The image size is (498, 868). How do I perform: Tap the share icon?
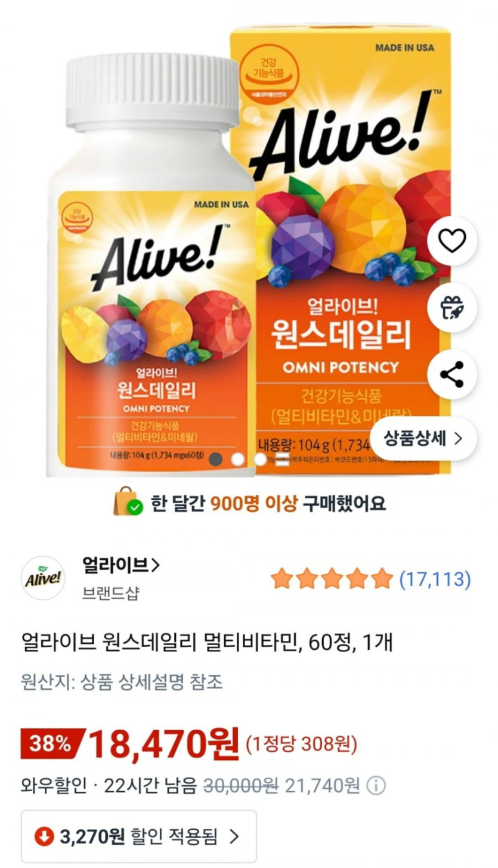[x=452, y=375]
